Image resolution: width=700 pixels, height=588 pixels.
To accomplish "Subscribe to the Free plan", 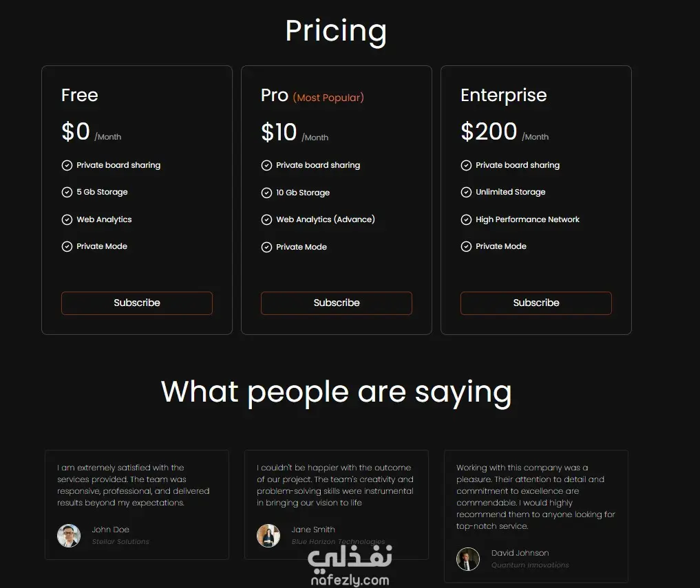I will (x=137, y=303).
